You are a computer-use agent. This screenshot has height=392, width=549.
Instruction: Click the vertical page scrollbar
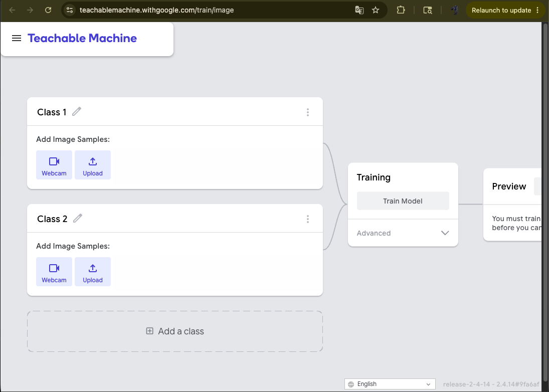[x=545, y=203]
